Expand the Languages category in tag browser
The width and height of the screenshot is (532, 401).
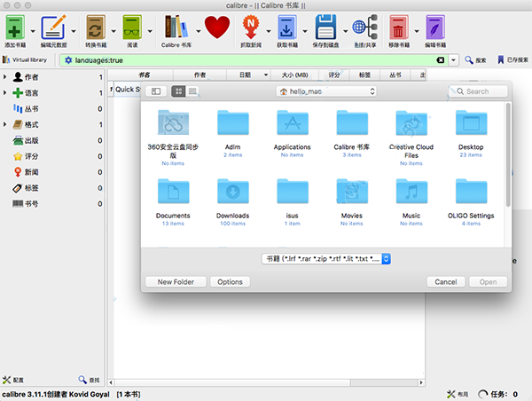pos(4,92)
